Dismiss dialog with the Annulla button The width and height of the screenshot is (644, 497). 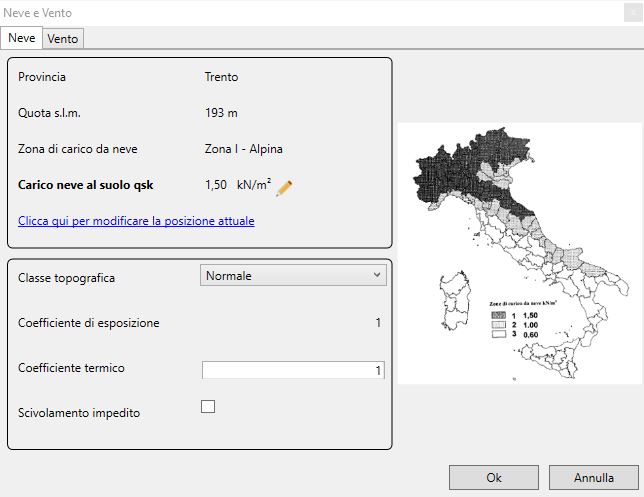[x=593, y=477]
